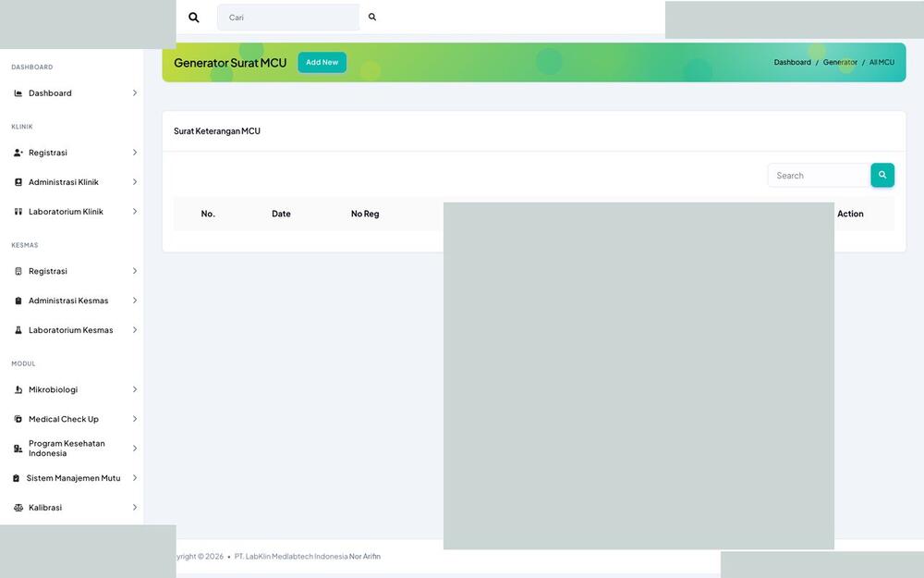Expand the Laboratorium Klinik chevron
The image size is (924, 578).
(134, 212)
